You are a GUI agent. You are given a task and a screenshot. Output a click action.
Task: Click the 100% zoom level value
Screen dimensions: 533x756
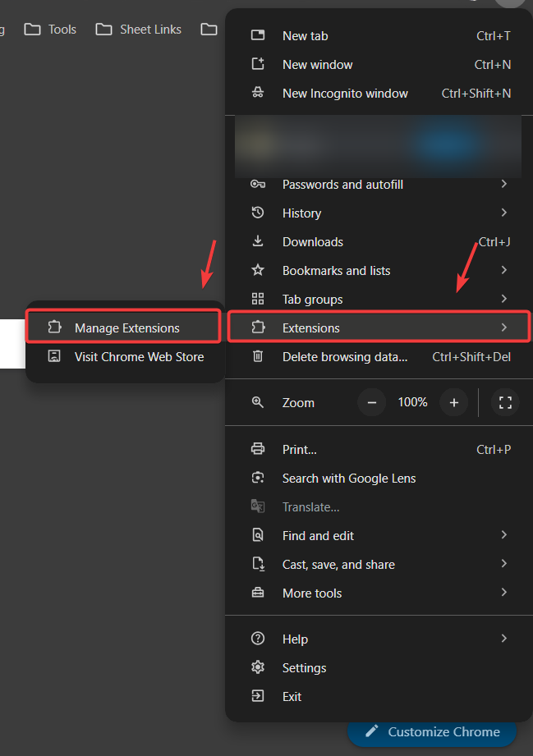coord(412,402)
